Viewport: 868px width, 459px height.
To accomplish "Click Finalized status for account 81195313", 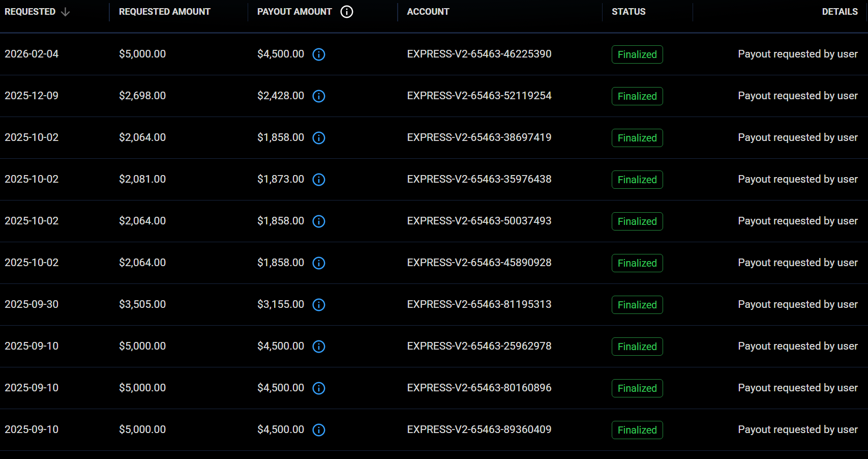I will (637, 305).
